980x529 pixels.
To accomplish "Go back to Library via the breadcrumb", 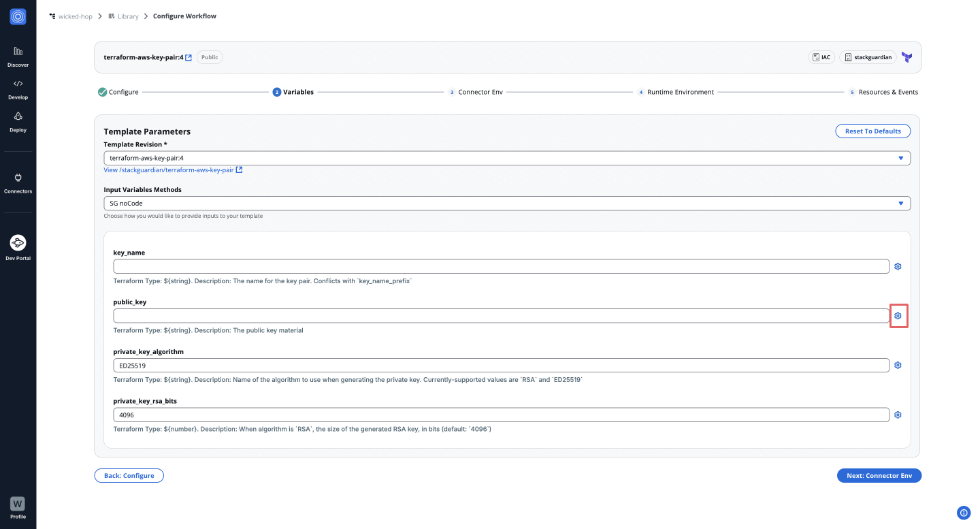I will point(128,16).
